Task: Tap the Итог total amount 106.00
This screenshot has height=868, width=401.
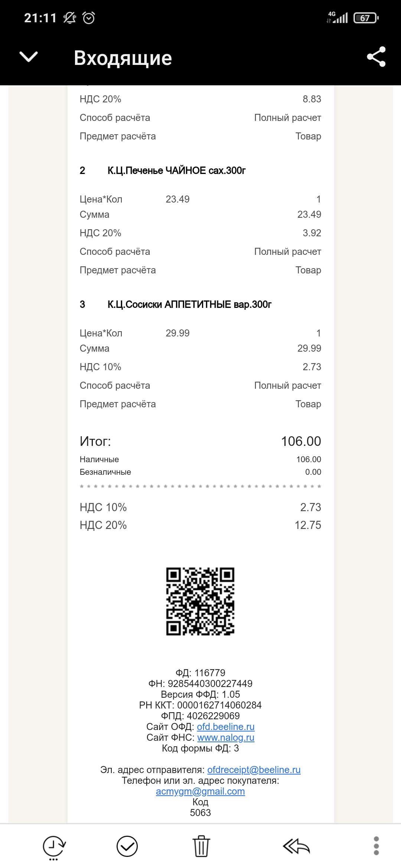Action: pos(301,441)
